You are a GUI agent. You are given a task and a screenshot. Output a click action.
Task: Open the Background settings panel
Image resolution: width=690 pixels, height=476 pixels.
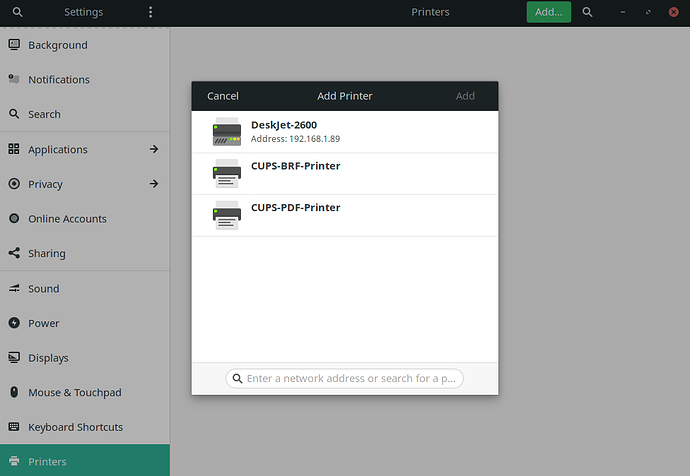click(84, 45)
